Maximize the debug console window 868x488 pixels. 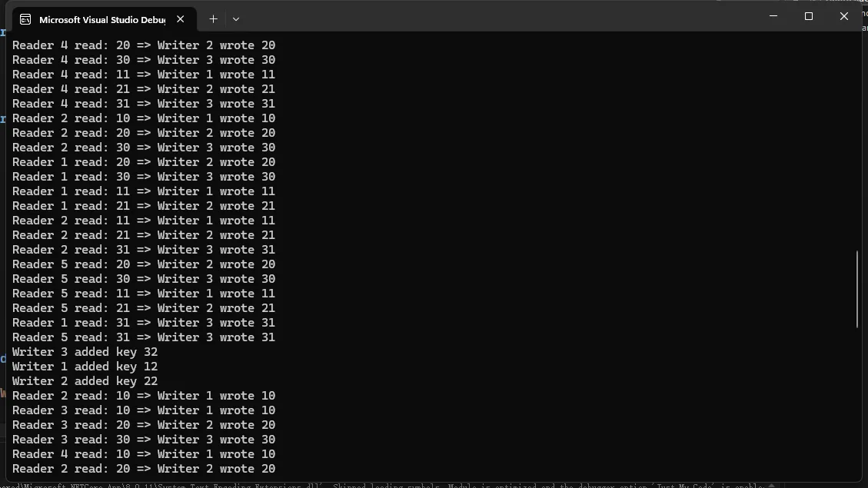tap(808, 16)
